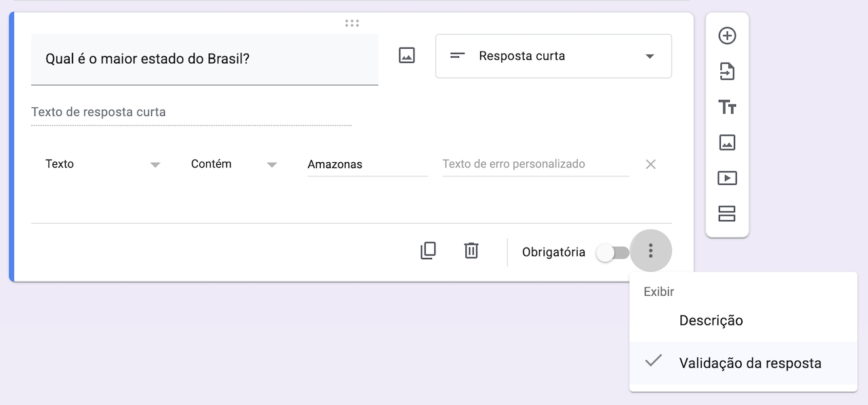Toggle the Obrigatória switch
868x405 pixels.
pos(612,252)
